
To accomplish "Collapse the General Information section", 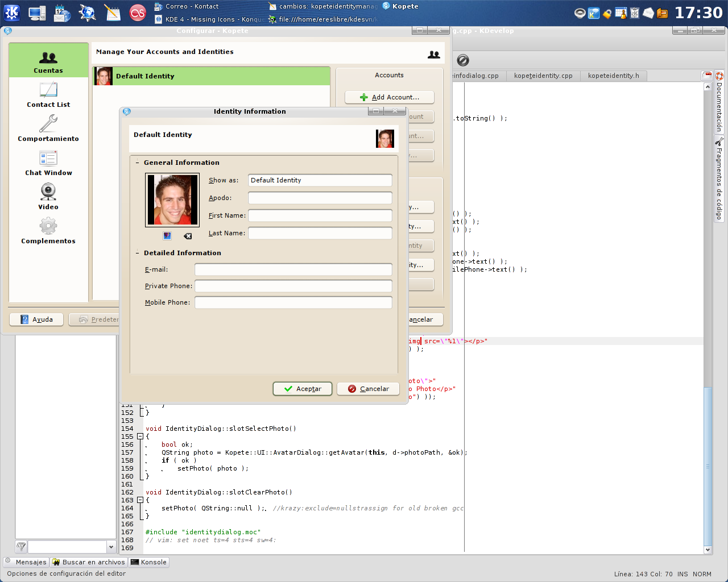I will point(138,163).
